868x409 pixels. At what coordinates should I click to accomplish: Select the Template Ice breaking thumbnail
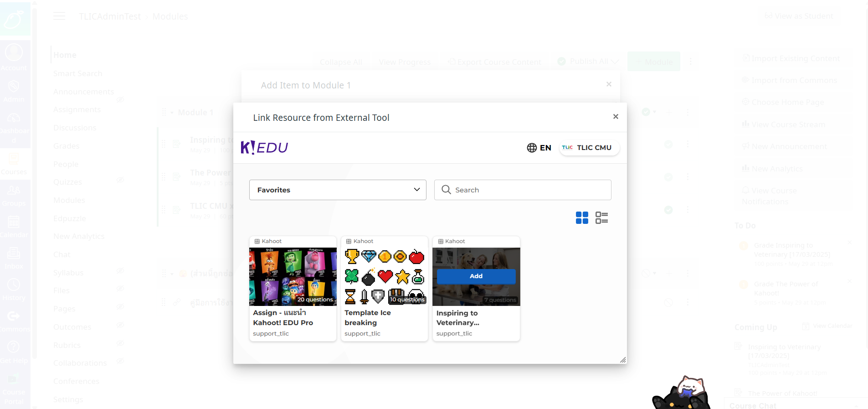pyautogui.click(x=385, y=276)
